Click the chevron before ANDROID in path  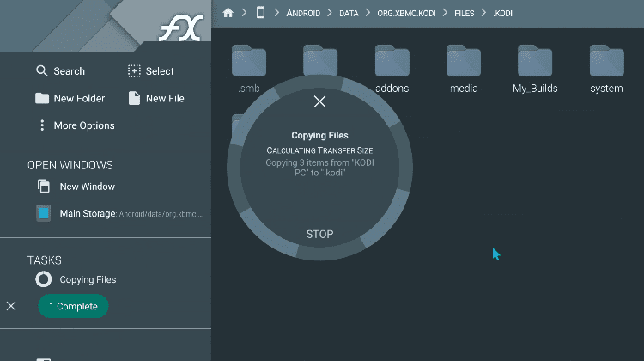pyautogui.click(x=276, y=13)
